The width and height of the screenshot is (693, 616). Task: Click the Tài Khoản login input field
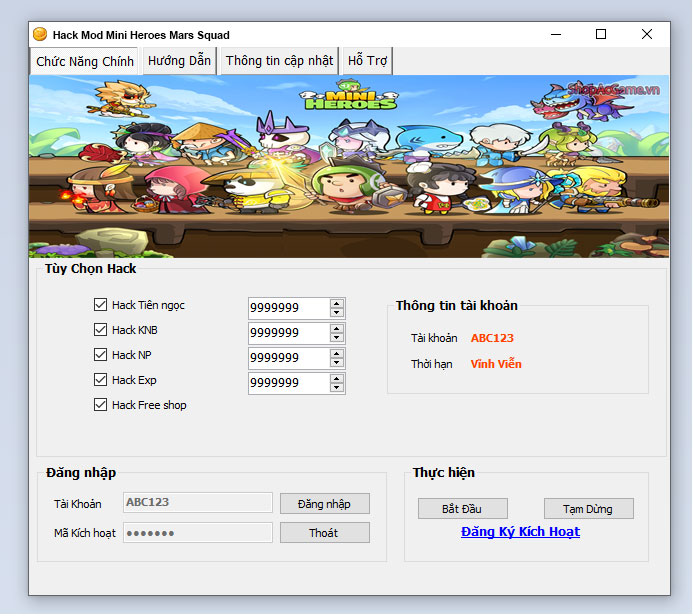198,502
